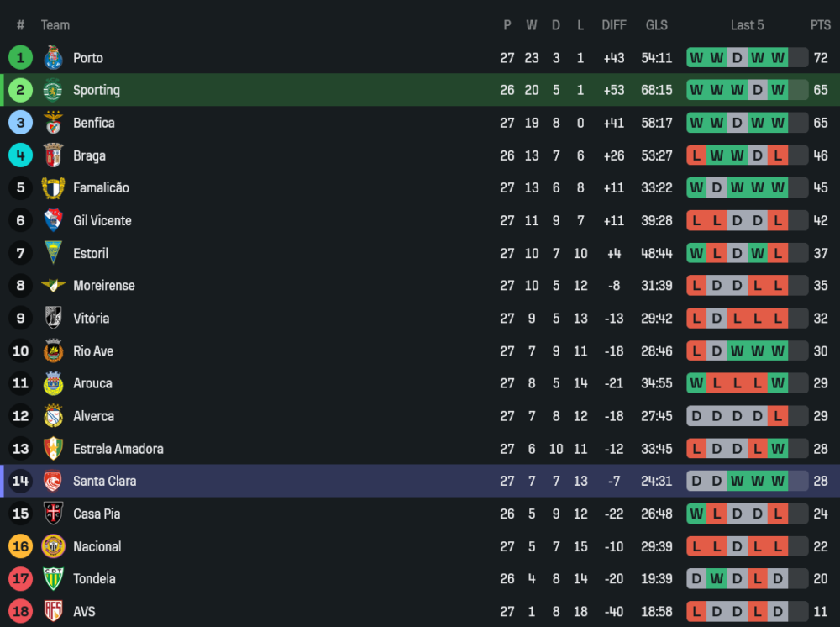Click the Benfica eagle crest icon
The width and height of the screenshot is (840, 627).
[x=53, y=123]
